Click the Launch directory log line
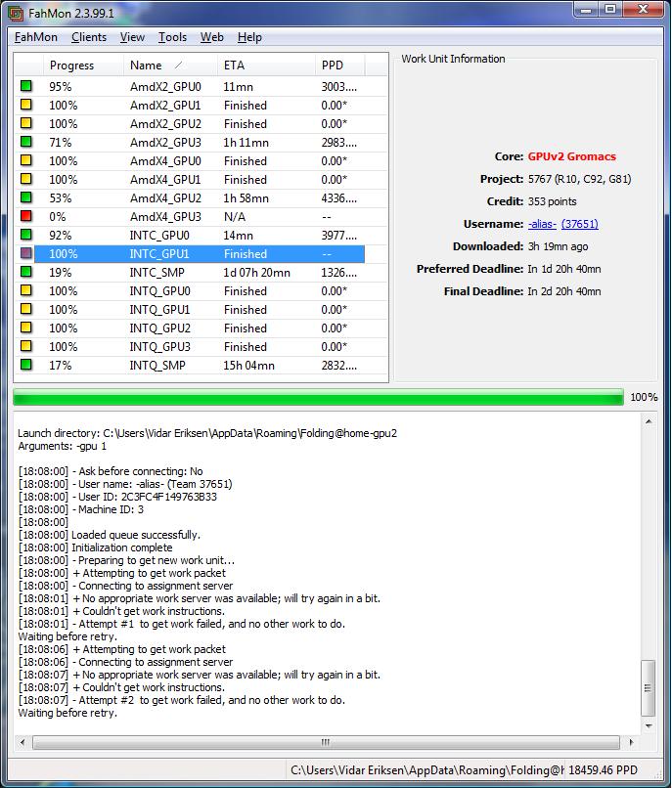This screenshot has height=788, width=672. coord(207,433)
